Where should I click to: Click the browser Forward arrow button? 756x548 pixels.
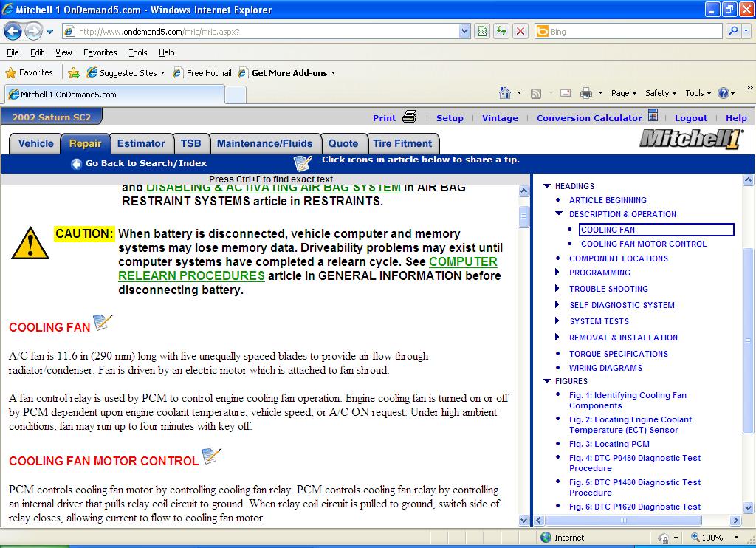click(32, 32)
